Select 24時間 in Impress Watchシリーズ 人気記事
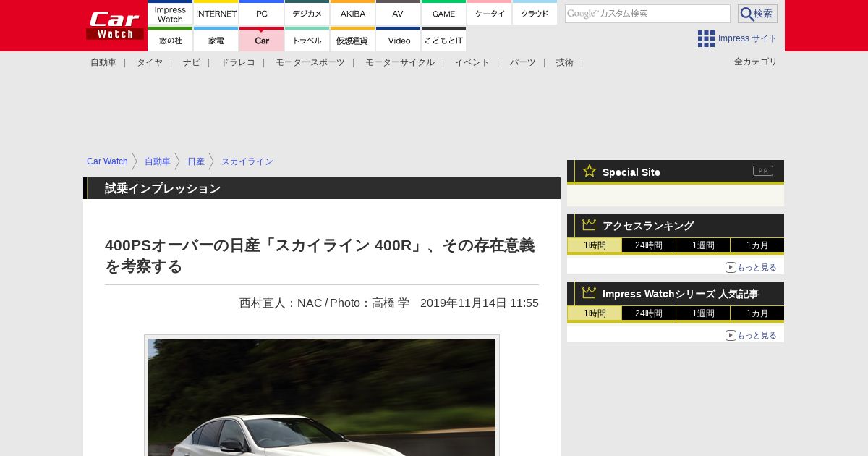 (649, 313)
